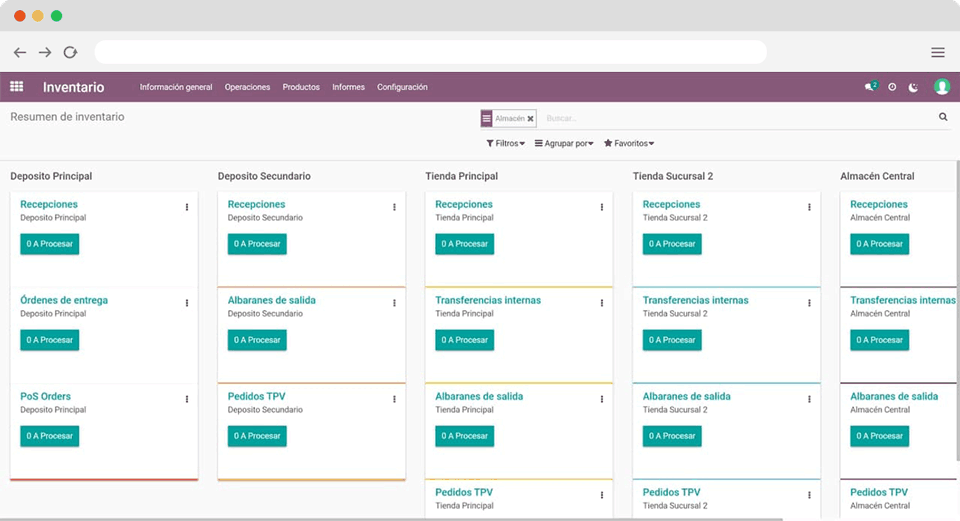Image resolution: width=960 pixels, height=521 pixels.
Task: Open the conversations icon with badge 2
Action: pos(870,87)
